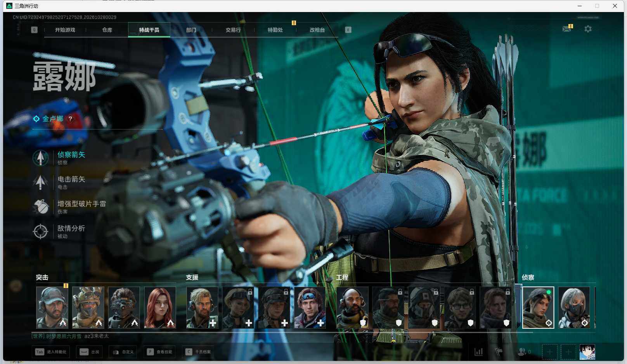Open the mail inbox envelope icon
Image resolution: width=627 pixels, height=364 pixels.
(x=566, y=29)
